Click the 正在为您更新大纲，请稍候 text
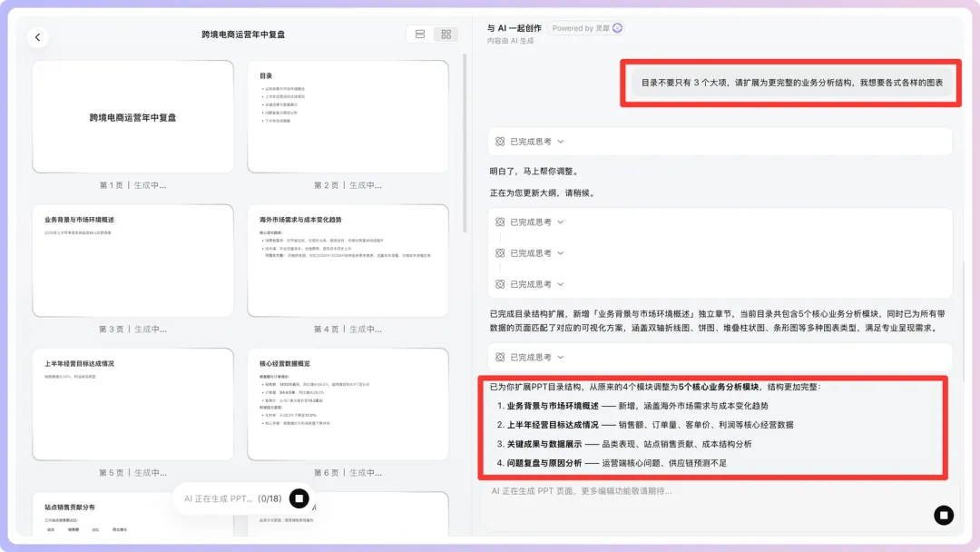 (x=543, y=193)
